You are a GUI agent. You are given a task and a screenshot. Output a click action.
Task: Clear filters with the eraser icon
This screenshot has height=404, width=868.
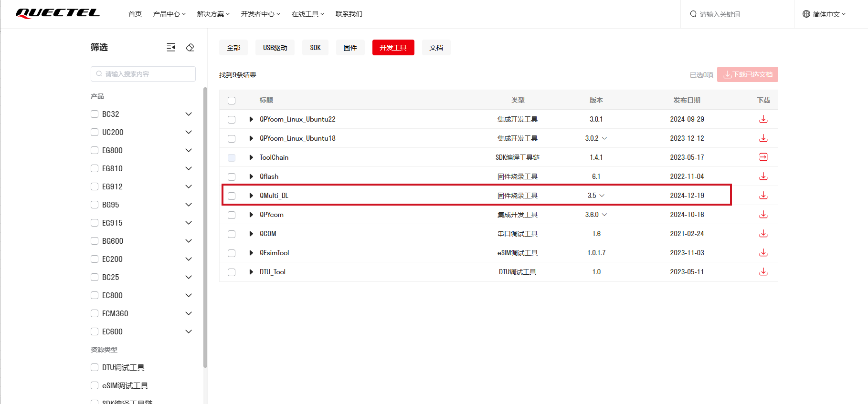[190, 47]
